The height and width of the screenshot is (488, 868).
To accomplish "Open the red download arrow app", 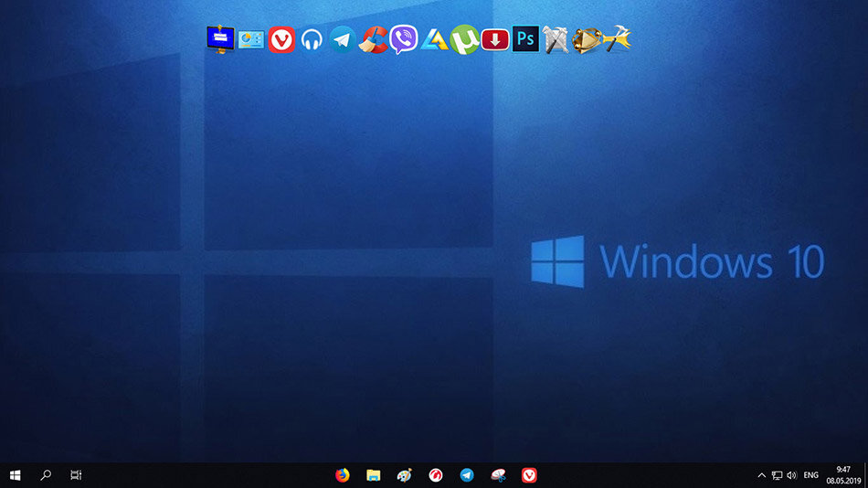I will click(495, 40).
